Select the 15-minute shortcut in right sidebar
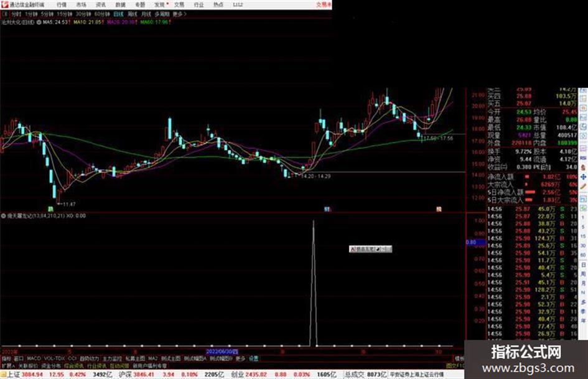Screen dimensions: 588x379 [583, 236]
